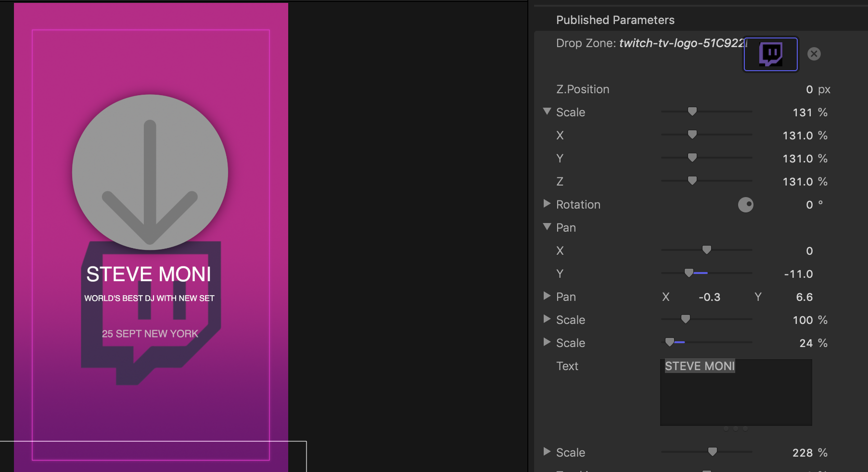868x472 pixels.
Task: Click the Pan Y slider handle at -11.0
Action: click(689, 273)
